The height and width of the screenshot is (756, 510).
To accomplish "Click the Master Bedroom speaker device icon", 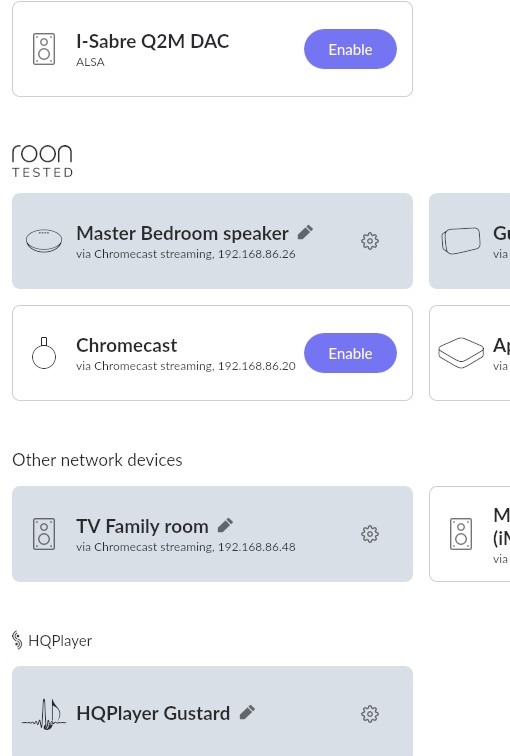I will [44, 241].
